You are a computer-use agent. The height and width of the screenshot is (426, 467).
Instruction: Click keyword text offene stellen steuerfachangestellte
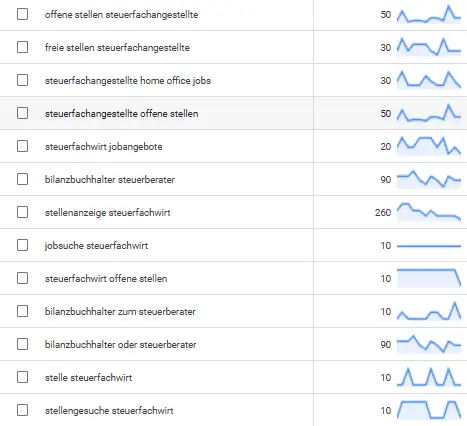[x=121, y=15]
